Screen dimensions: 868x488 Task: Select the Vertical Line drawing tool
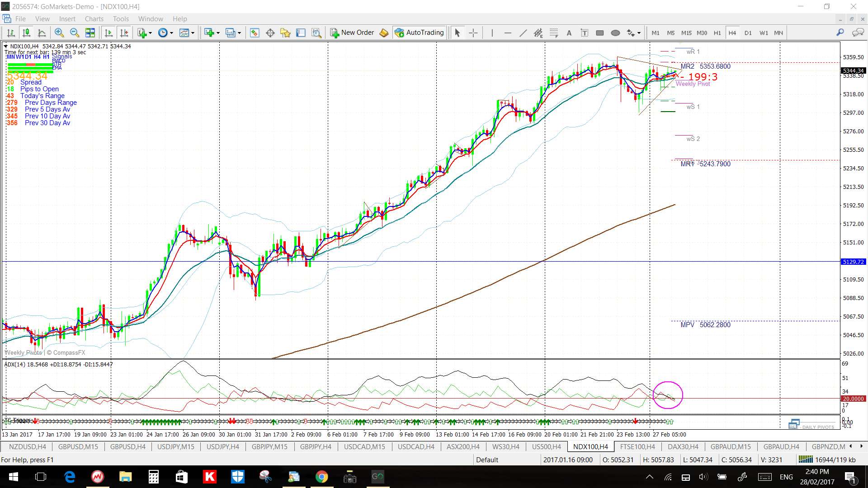click(x=492, y=33)
